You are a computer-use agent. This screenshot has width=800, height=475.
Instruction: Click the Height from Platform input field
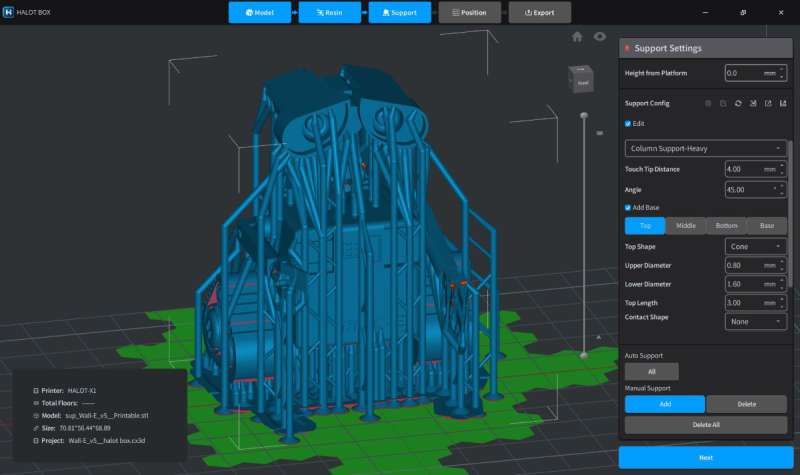756,73
